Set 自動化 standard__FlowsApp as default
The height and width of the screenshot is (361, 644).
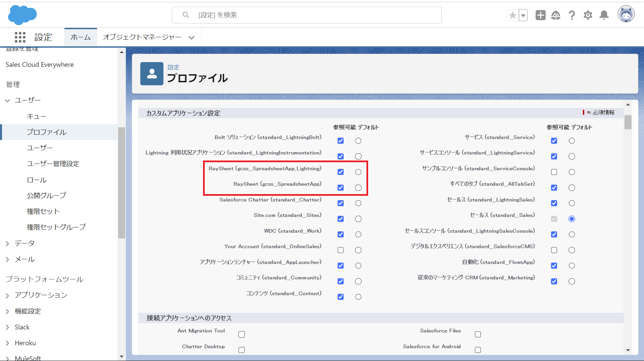pos(572,266)
